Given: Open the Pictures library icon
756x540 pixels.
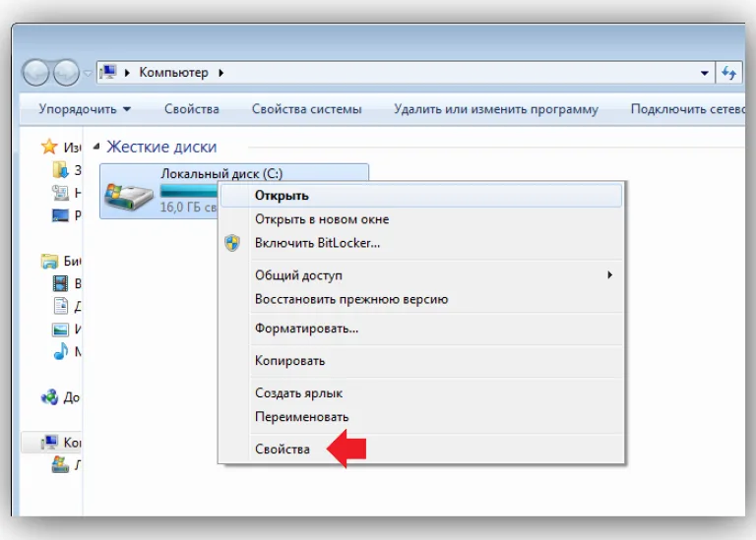Looking at the screenshot, I should pos(60,330).
